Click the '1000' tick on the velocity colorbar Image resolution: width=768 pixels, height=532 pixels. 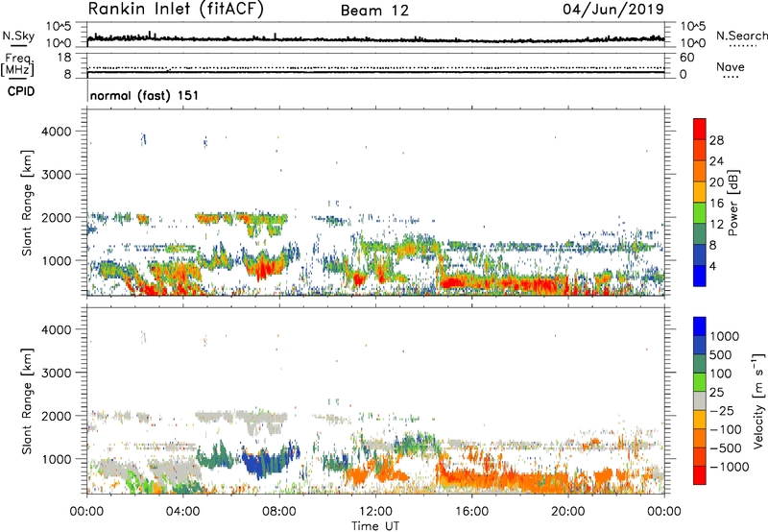[725, 336]
